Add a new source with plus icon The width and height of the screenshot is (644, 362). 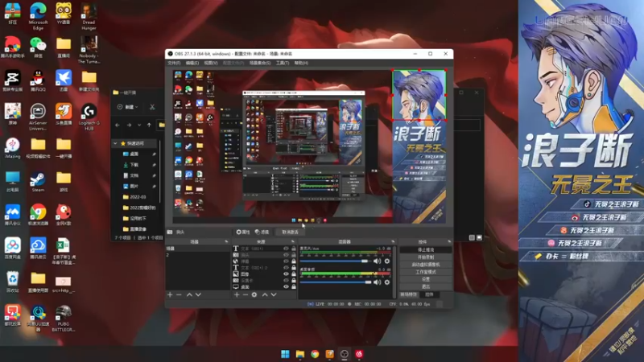237,294
